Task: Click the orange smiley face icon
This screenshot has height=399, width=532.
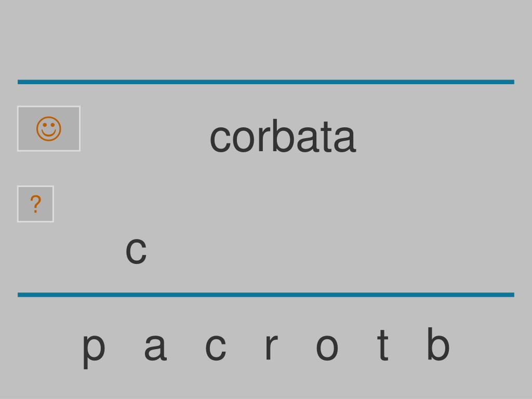Action: pyautogui.click(x=49, y=129)
